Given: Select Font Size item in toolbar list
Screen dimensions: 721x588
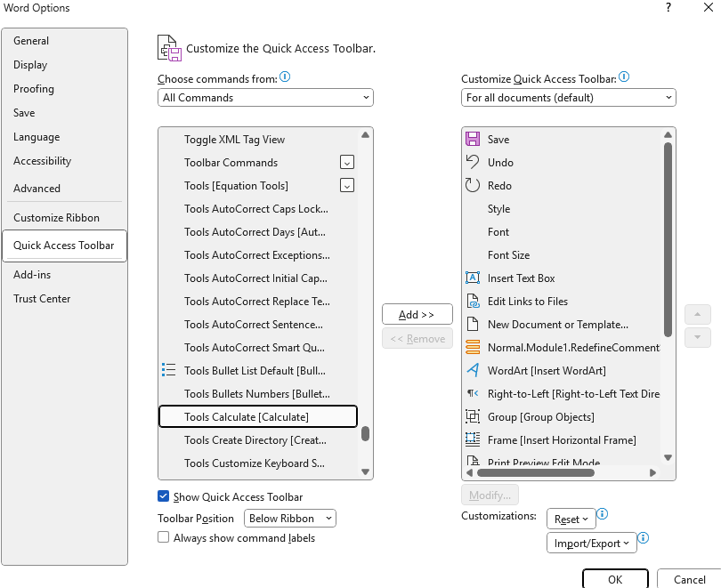Looking at the screenshot, I should 562,255.
